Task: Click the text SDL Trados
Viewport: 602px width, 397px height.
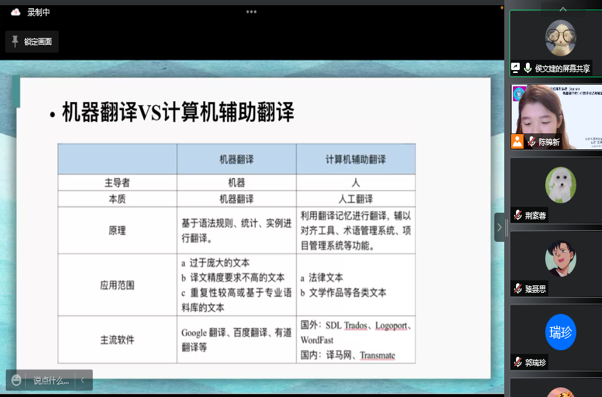Action: pyautogui.click(x=346, y=326)
